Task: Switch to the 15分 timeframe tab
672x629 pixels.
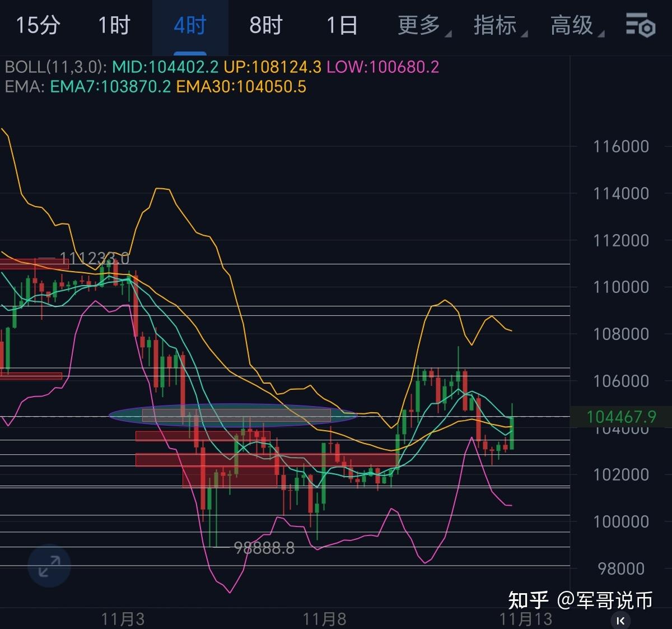Action: coord(38,25)
